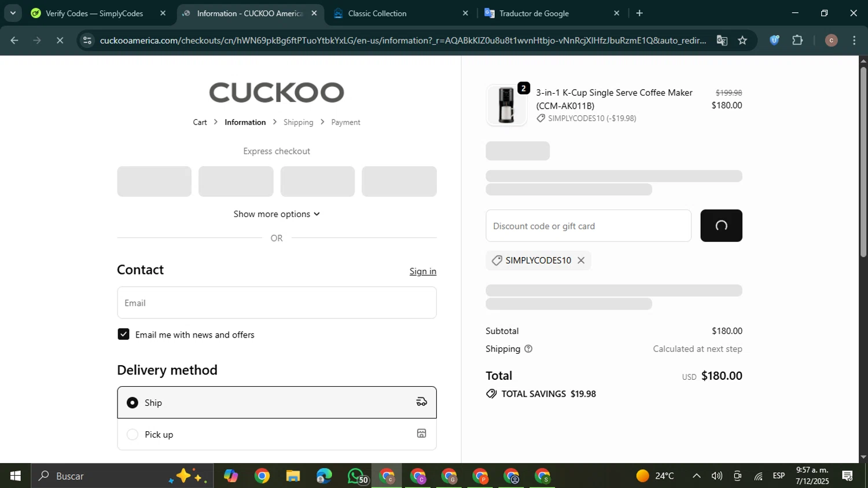Click the page vertical scrollbar

(863, 162)
